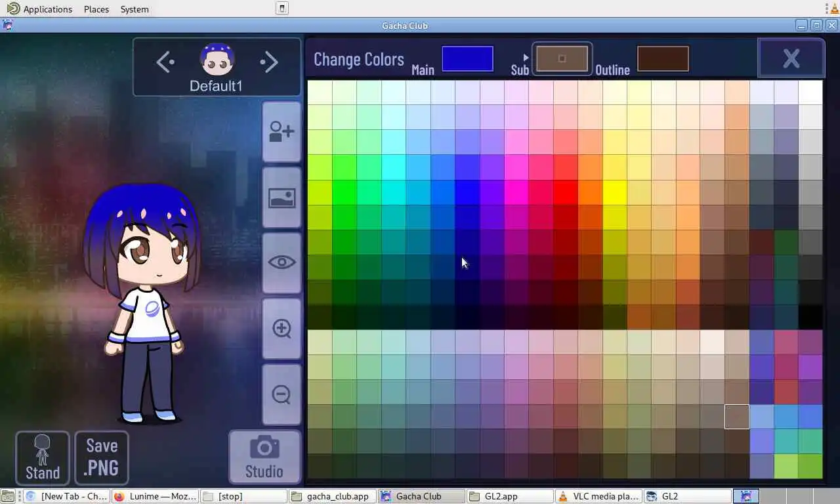Open the background image picker icon
Screen dimensions: 840x504
click(x=282, y=197)
